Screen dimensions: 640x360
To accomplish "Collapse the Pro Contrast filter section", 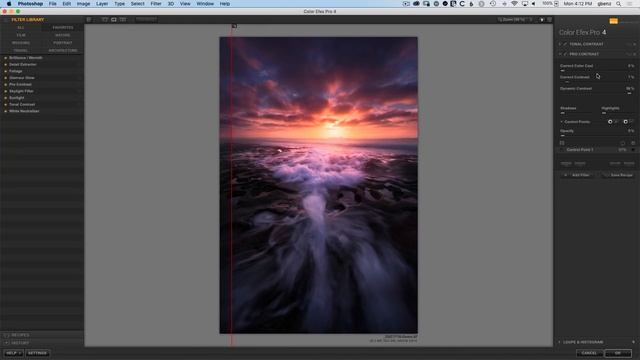I will coord(560,54).
